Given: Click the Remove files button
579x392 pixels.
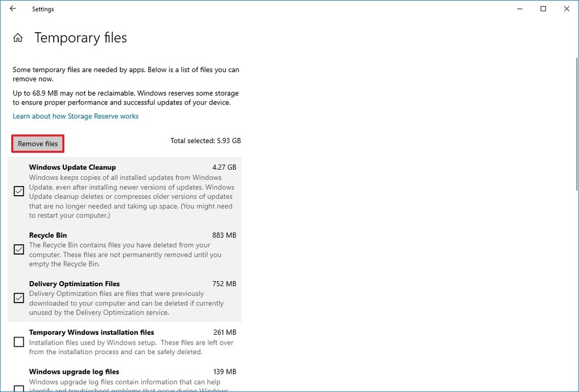Looking at the screenshot, I should tap(37, 144).
